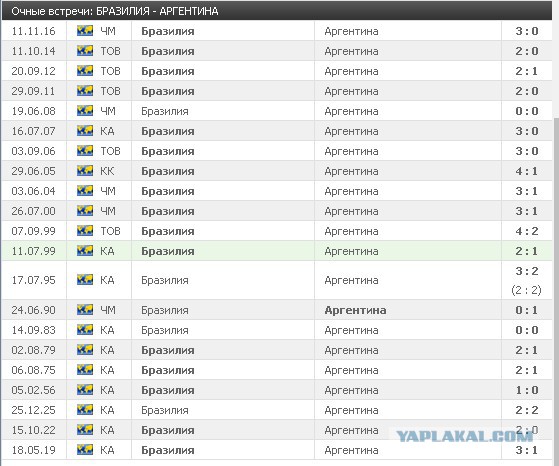Click the penalty score (2 : 2) text
The height and width of the screenshot is (466, 559).
coord(526,290)
